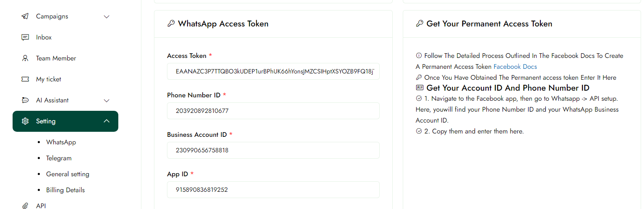644x209 pixels.
Task: Go to General setting submenu item
Action: (x=68, y=174)
